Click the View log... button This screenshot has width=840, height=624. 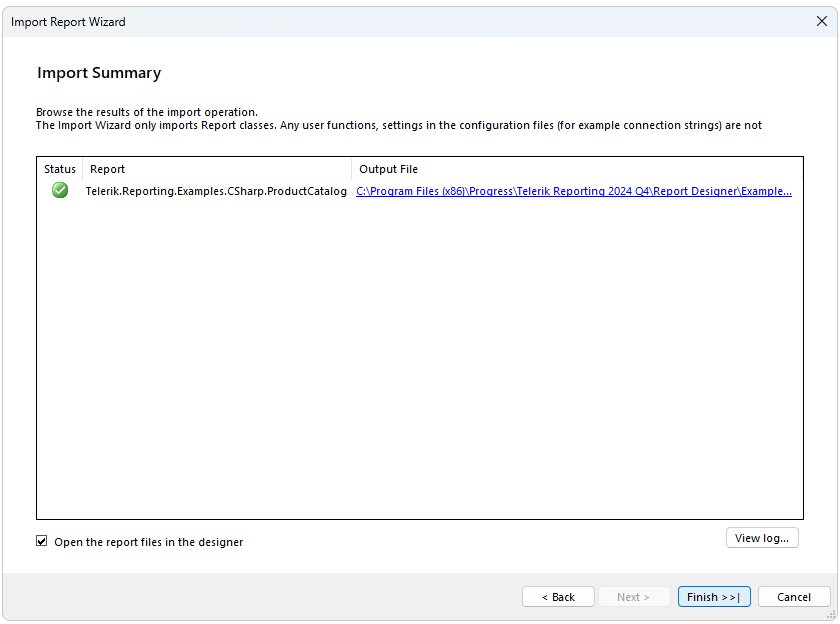tap(761, 538)
